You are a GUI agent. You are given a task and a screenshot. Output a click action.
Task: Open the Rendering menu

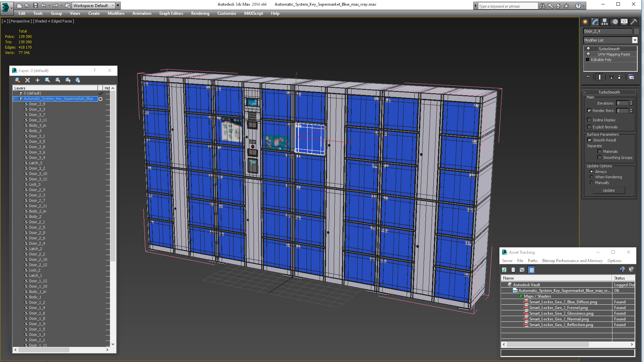(200, 13)
